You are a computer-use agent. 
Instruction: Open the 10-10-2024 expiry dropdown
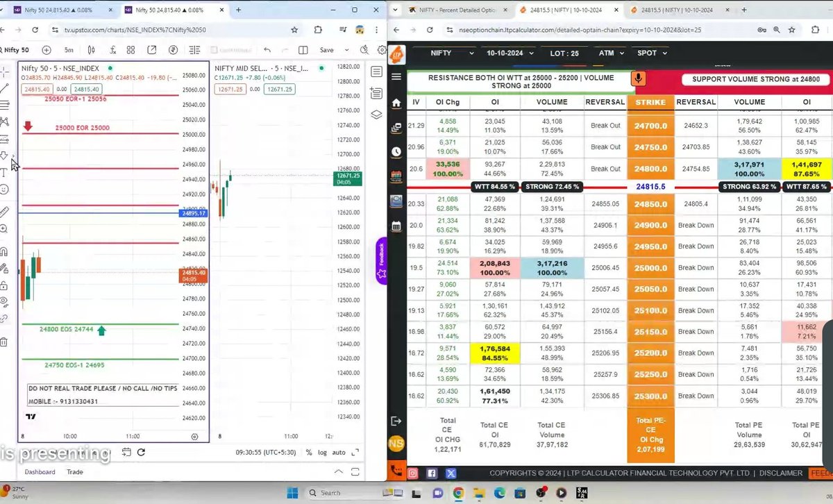click(x=510, y=53)
